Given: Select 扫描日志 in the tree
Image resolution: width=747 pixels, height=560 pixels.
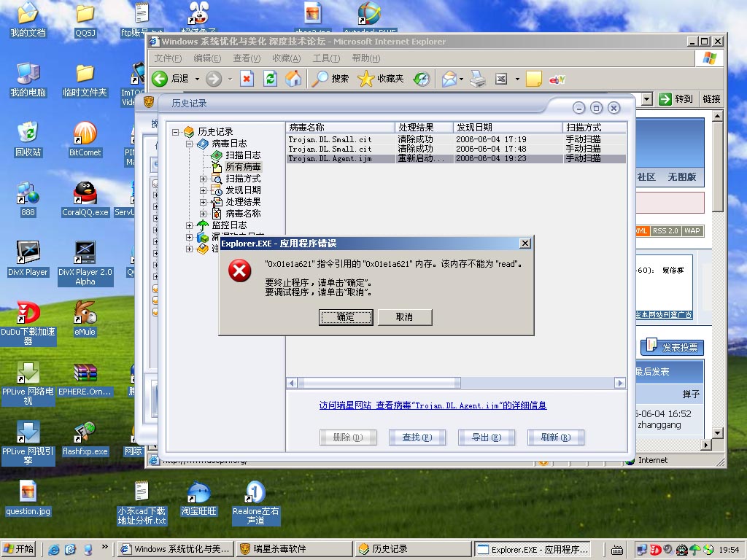Looking at the screenshot, I should (x=243, y=155).
